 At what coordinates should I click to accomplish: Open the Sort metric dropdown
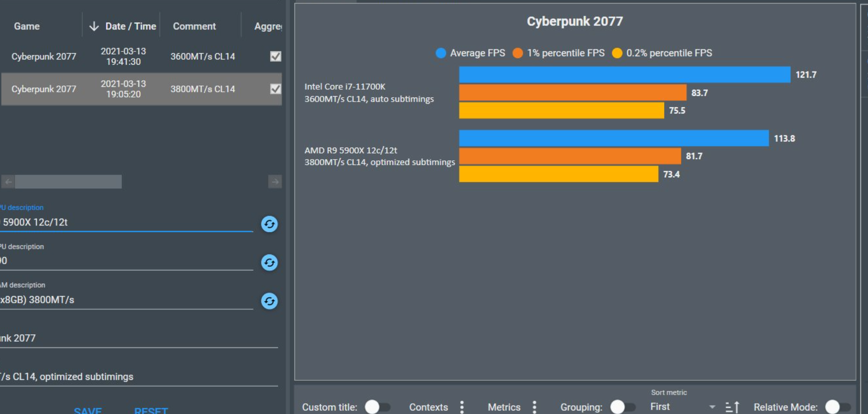(683, 406)
